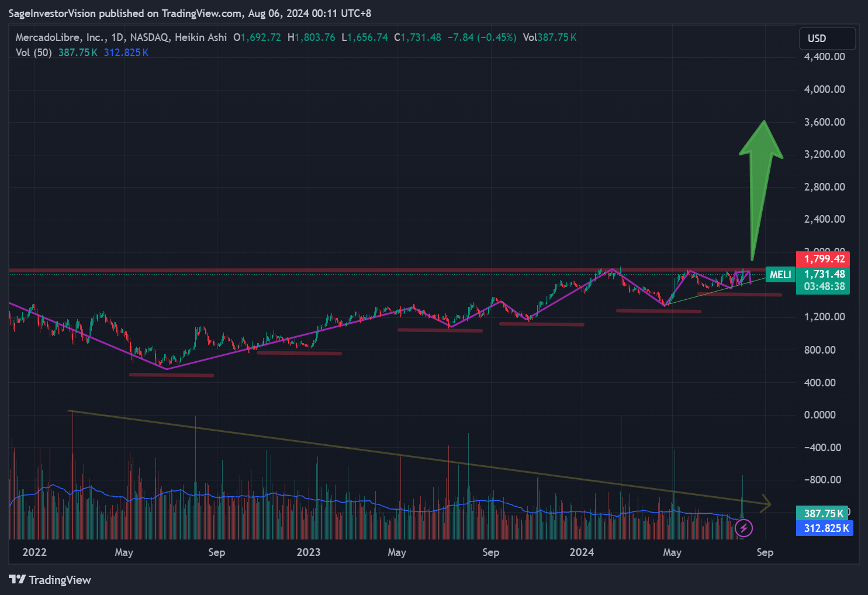Click the 2,800.00 price axis label
This screenshot has height=595, width=868.
(x=824, y=187)
